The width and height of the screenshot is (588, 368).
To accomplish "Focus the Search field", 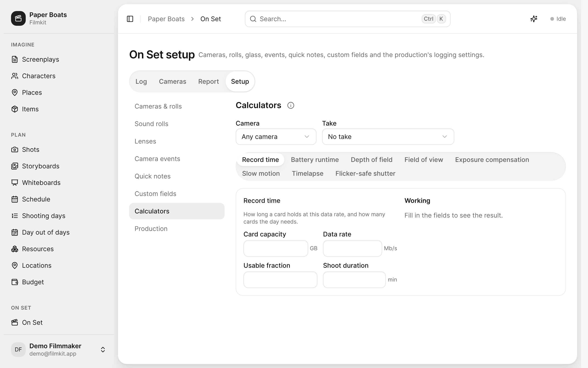I will coord(348,19).
